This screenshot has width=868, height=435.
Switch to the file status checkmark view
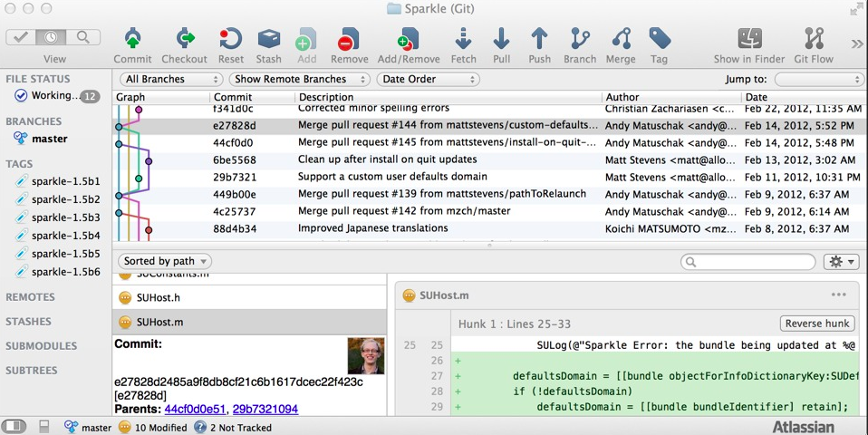click(21, 37)
